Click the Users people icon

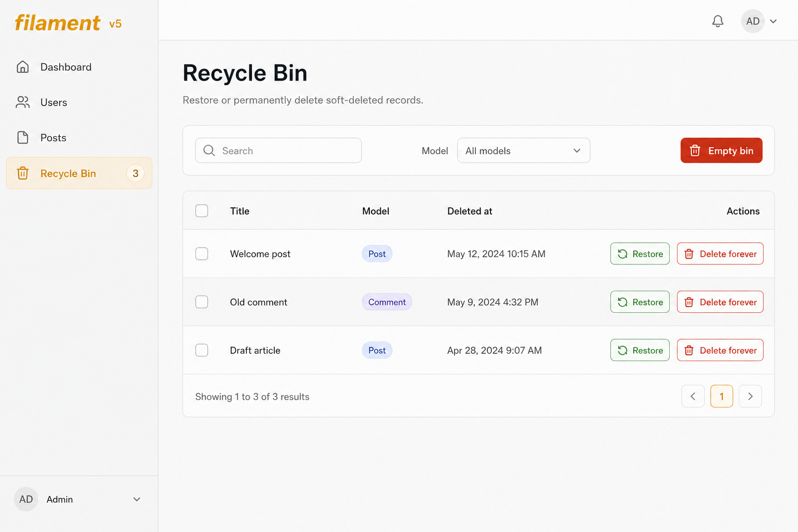coord(23,102)
